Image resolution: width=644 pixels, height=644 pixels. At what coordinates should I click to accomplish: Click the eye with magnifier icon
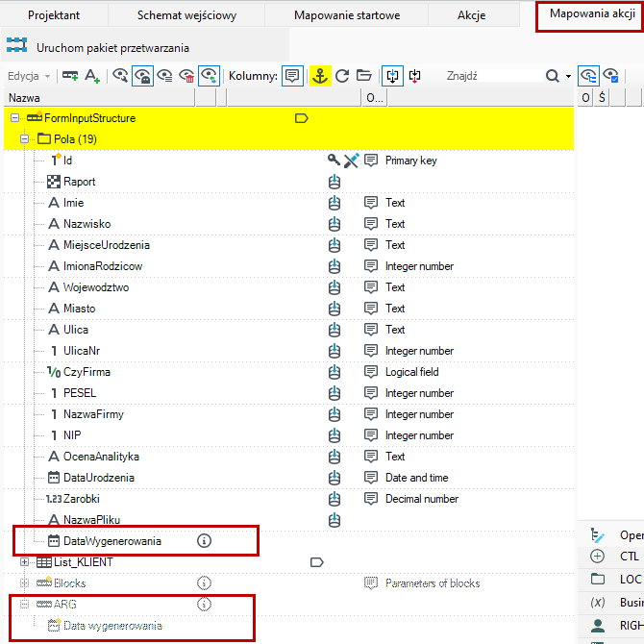pyautogui.click(x=120, y=76)
